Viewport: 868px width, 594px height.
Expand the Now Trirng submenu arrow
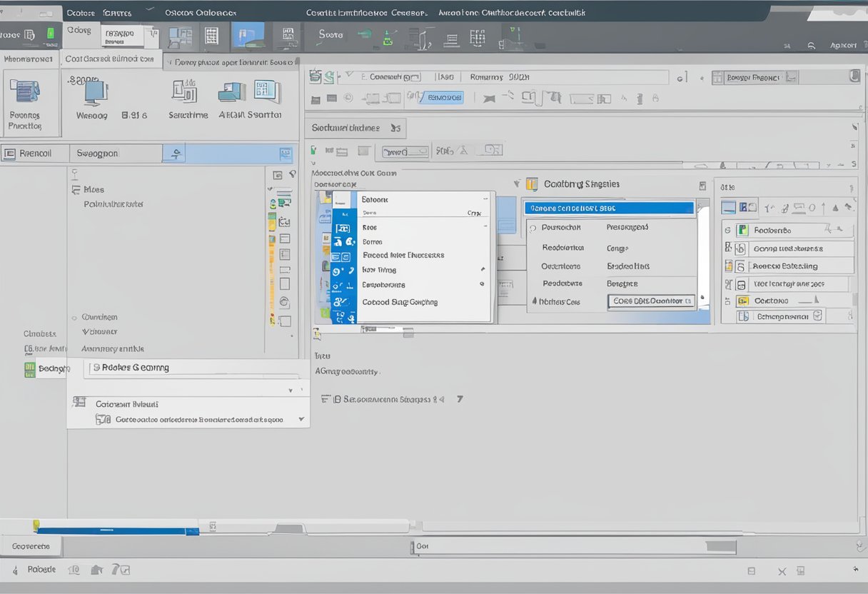pos(483,270)
